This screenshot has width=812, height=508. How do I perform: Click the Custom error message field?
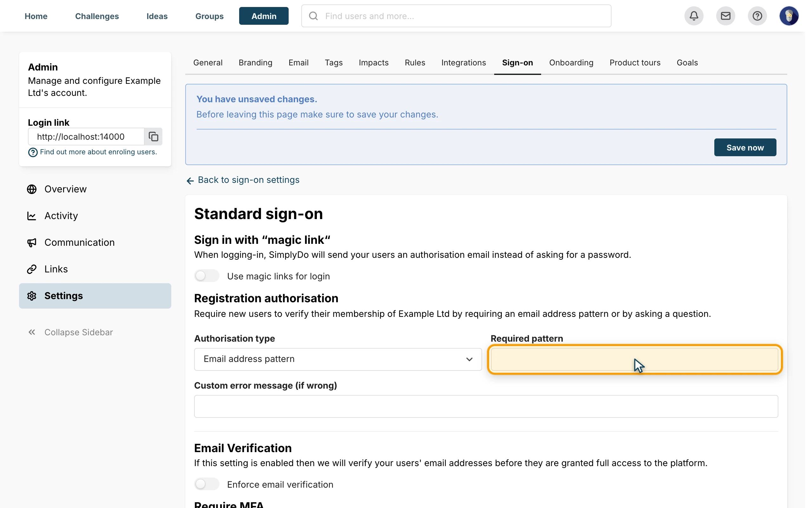click(486, 406)
